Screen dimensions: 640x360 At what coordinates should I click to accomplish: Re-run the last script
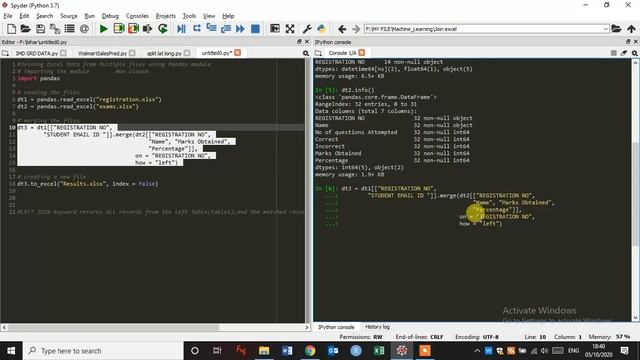[162, 29]
